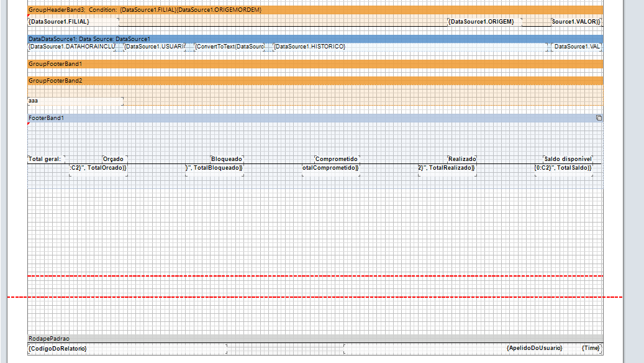644x363 pixels.
Task: Select the DataSource1.VAL field in data band
Action: click(576, 47)
